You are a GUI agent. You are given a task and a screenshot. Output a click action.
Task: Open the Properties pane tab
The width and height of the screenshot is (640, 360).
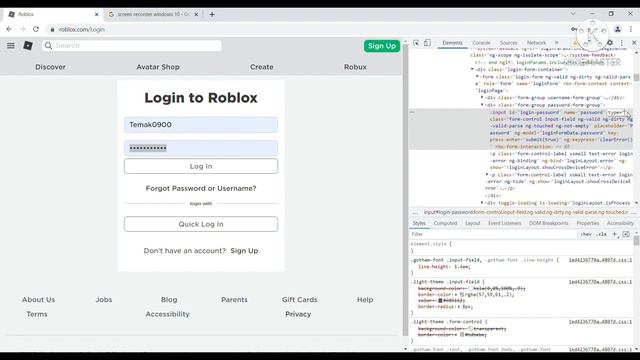point(588,223)
